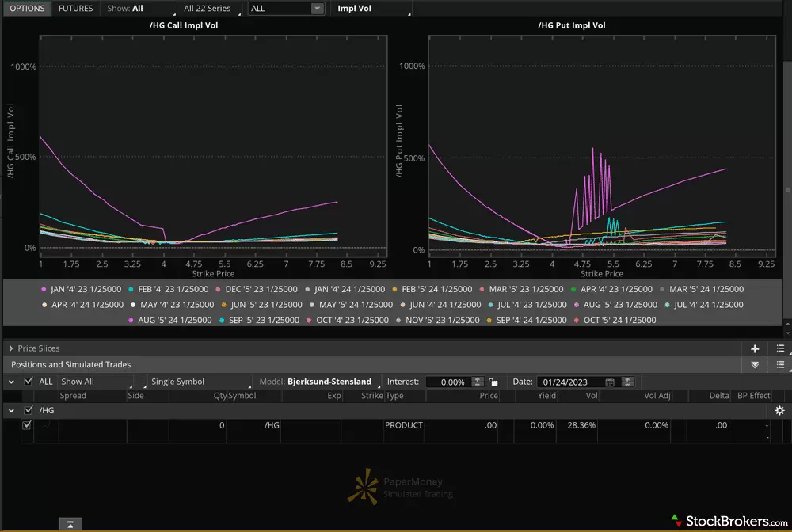Click the collapse panel arrow at bottom left
The width and height of the screenshot is (792, 532).
pos(70,524)
